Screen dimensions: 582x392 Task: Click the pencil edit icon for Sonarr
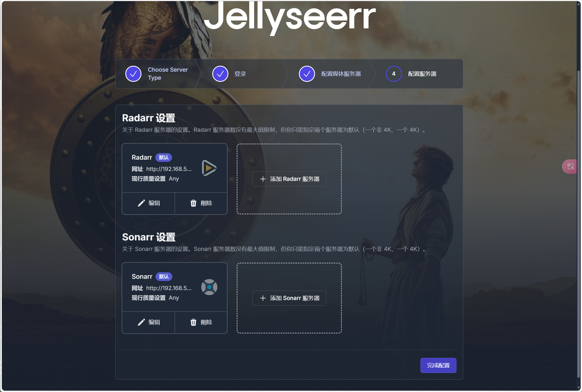tap(141, 322)
